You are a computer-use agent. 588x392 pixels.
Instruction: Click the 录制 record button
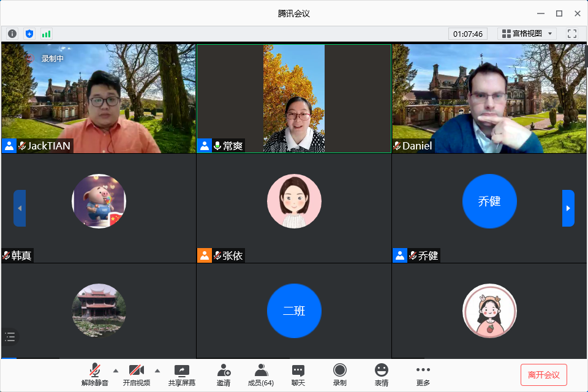(x=340, y=375)
